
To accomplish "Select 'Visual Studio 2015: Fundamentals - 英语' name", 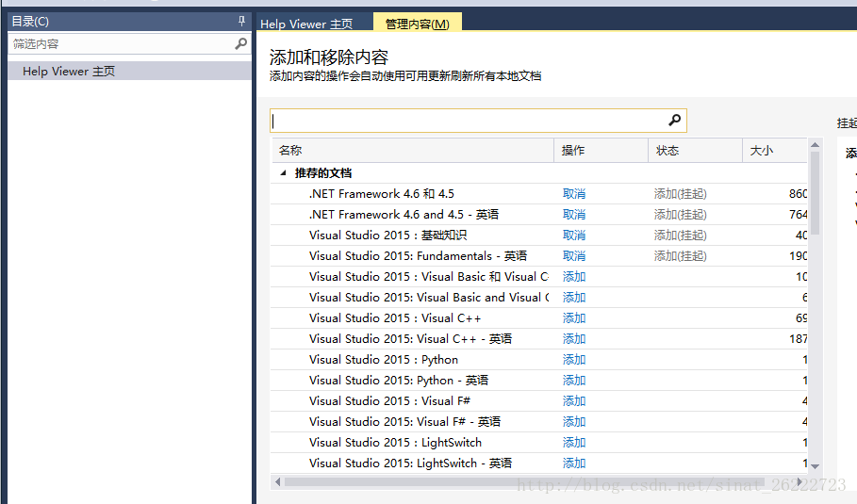I will click(418, 256).
